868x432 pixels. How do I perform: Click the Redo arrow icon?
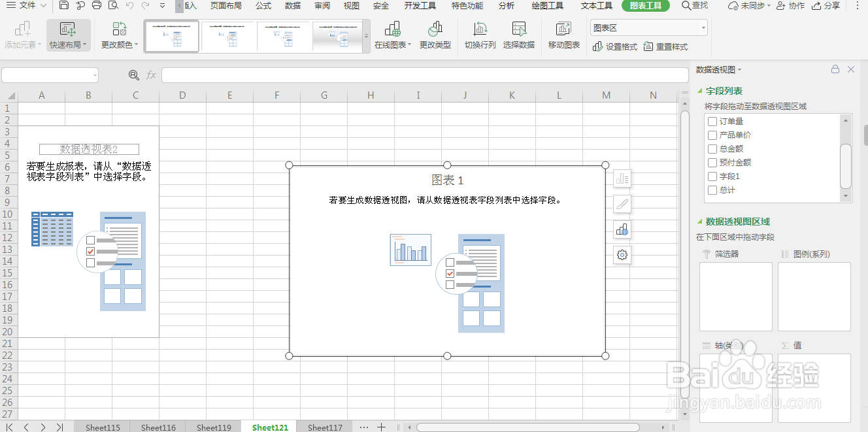pyautogui.click(x=145, y=6)
